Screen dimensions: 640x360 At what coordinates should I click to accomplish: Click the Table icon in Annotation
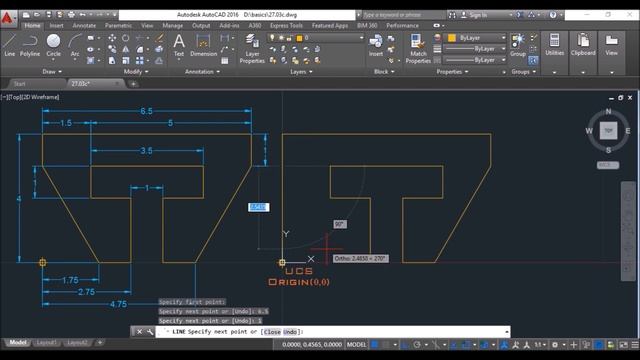click(224, 60)
